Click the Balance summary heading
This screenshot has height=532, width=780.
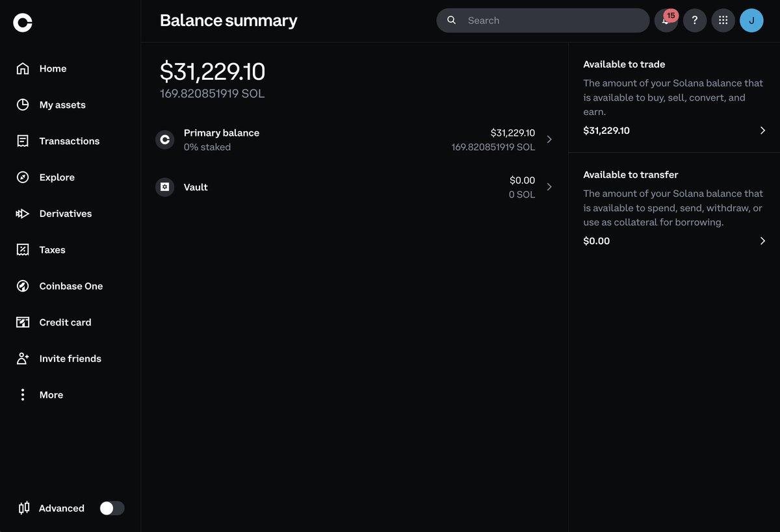point(229,21)
